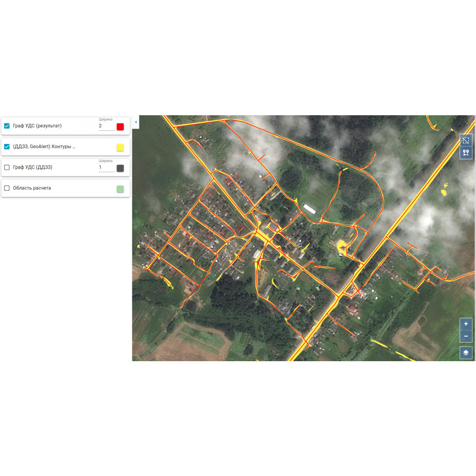The width and height of the screenshot is (476, 476).
Task: Click the Граф УДС (ДДЗЗ) label
Action: click(x=33, y=167)
